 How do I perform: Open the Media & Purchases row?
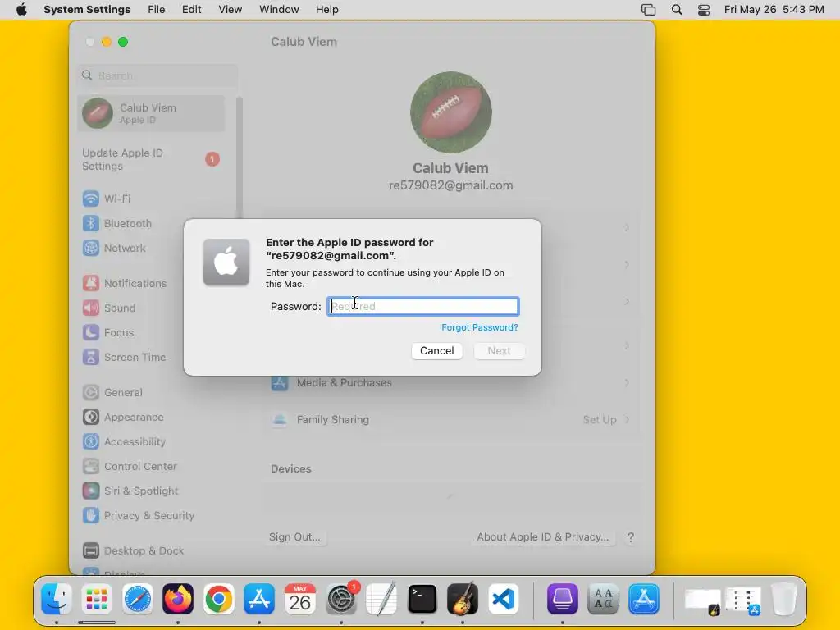coord(450,382)
